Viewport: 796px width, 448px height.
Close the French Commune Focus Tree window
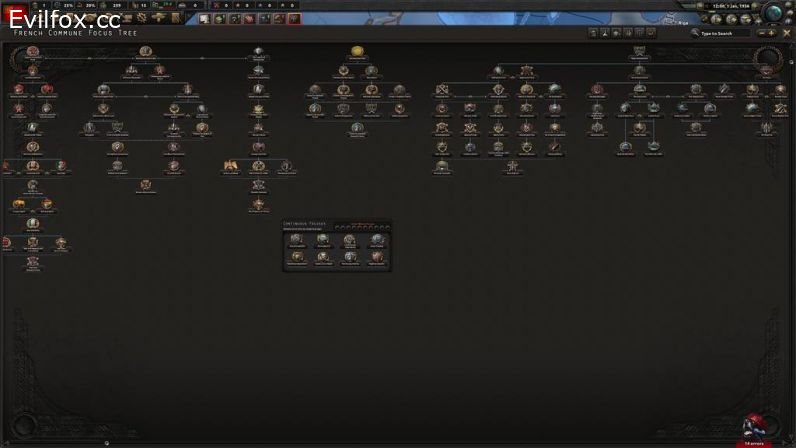[788, 33]
